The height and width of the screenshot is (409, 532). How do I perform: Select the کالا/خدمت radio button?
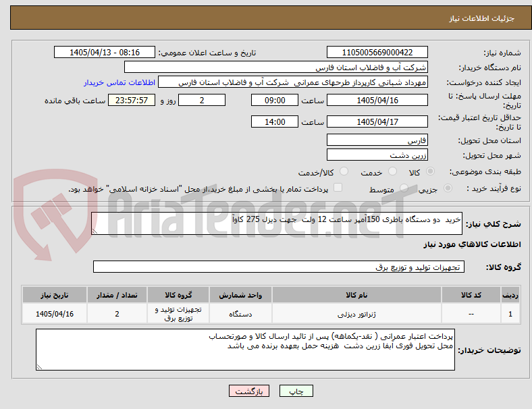click(344, 171)
